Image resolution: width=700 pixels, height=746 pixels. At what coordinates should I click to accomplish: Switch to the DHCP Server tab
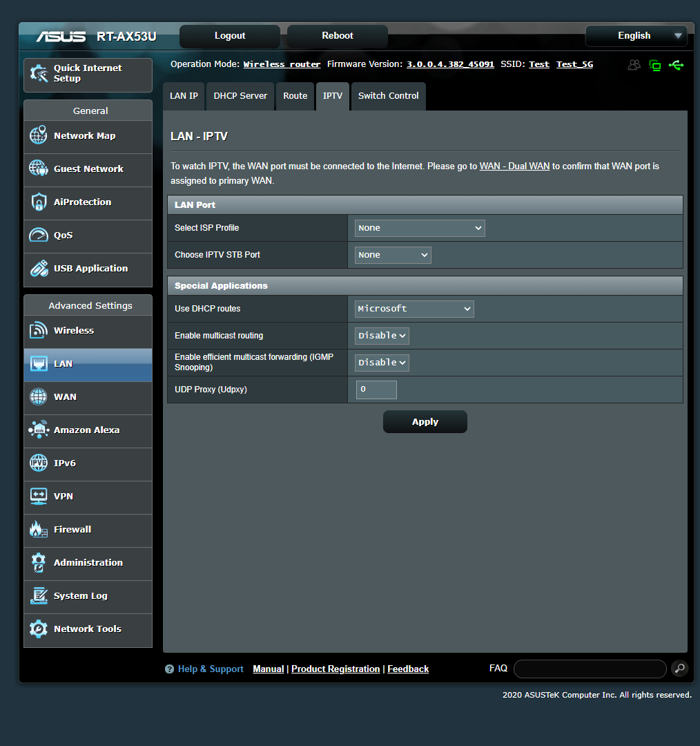(240, 96)
